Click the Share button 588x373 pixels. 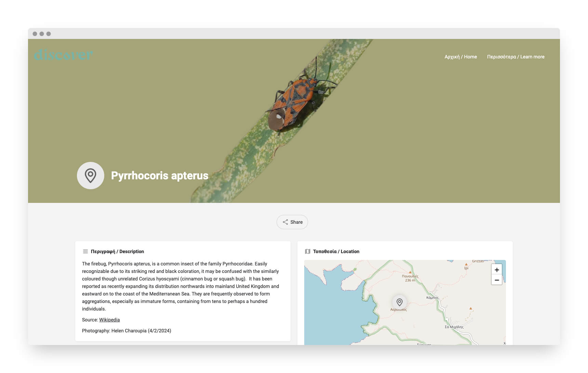click(x=292, y=222)
